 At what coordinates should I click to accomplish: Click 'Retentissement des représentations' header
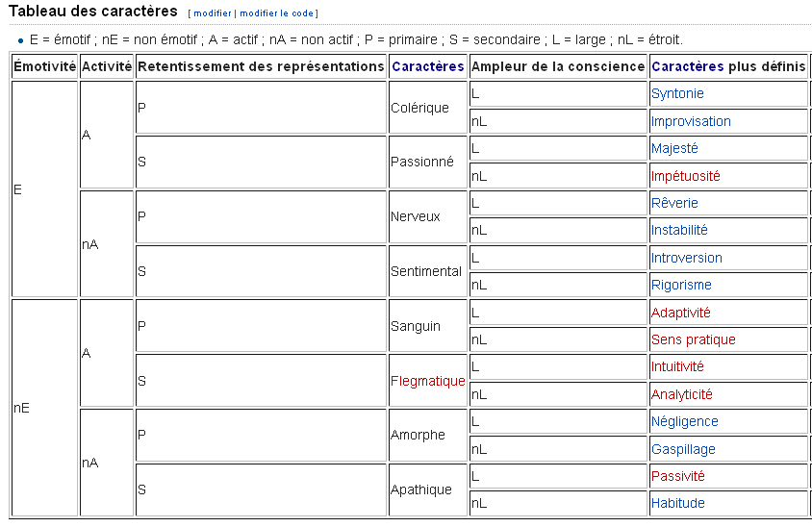click(x=261, y=66)
